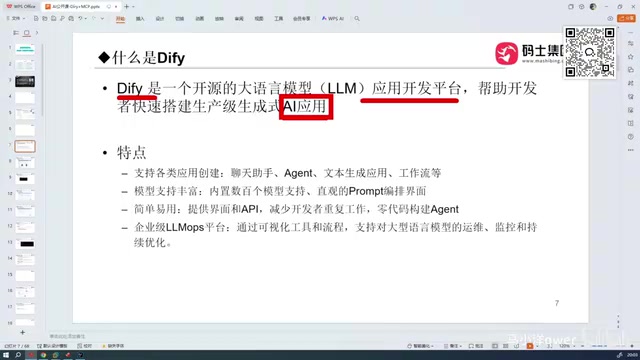Open Chrome from the taskbar
The height and width of the screenshot is (360, 640).
(43, 355)
